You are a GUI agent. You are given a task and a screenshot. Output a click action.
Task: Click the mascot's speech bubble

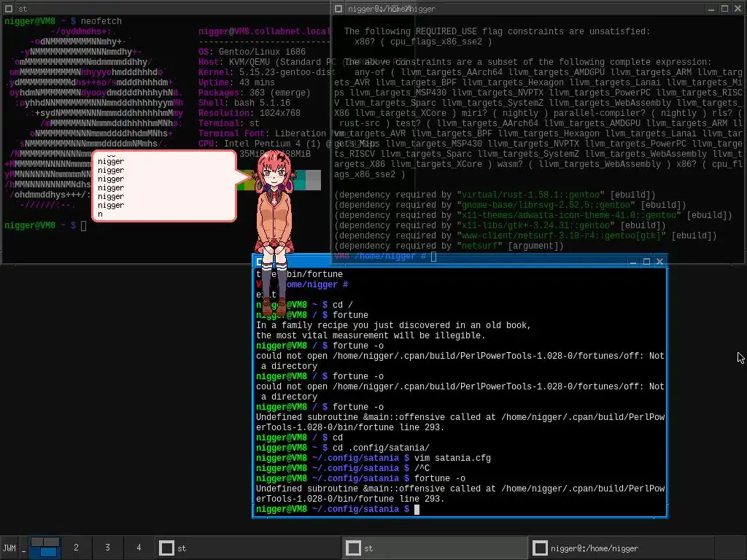click(164, 186)
